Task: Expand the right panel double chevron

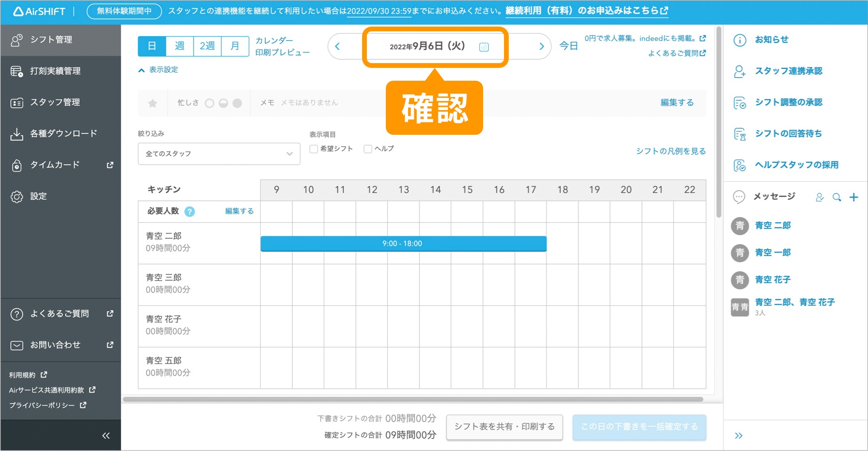Action: [x=738, y=435]
